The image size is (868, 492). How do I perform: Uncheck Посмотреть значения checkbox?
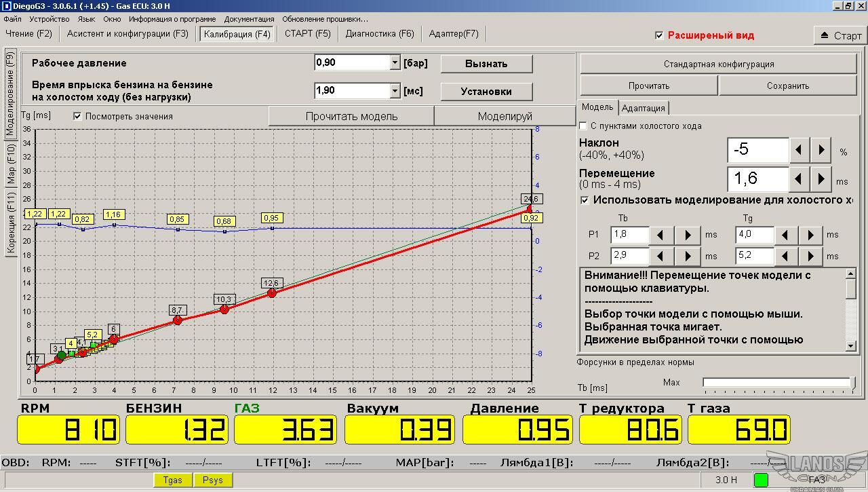click(x=77, y=116)
